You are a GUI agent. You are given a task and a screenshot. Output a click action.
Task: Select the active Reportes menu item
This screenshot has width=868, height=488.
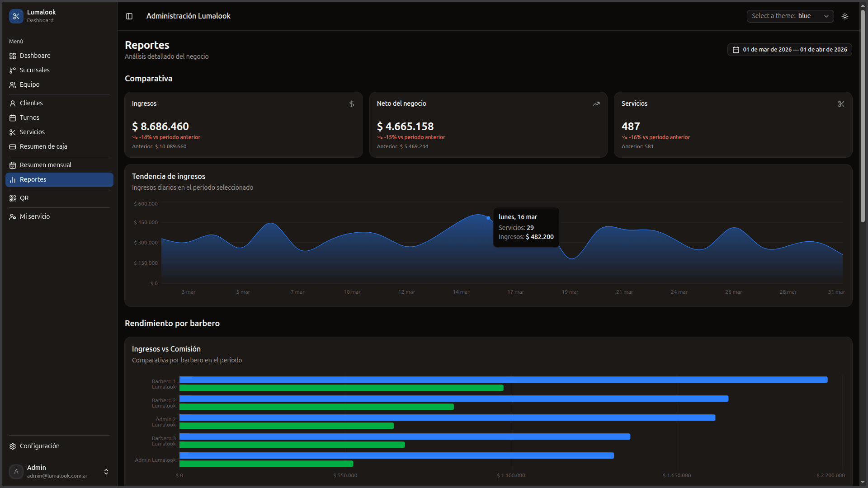pyautogui.click(x=59, y=179)
